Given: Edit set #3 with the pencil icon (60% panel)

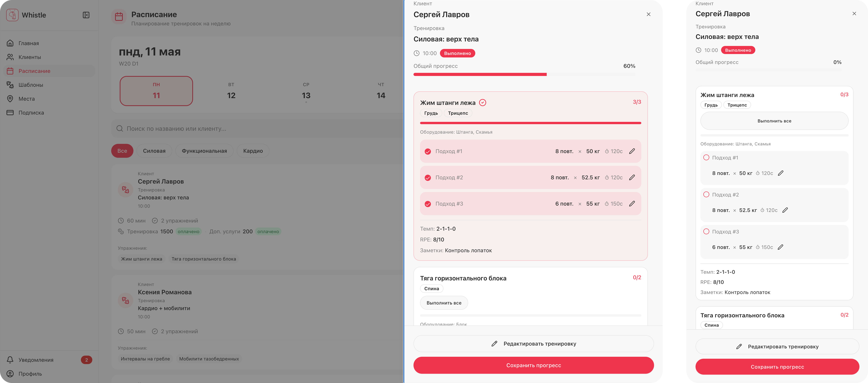Looking at the screenshot, I should (632, 204).
